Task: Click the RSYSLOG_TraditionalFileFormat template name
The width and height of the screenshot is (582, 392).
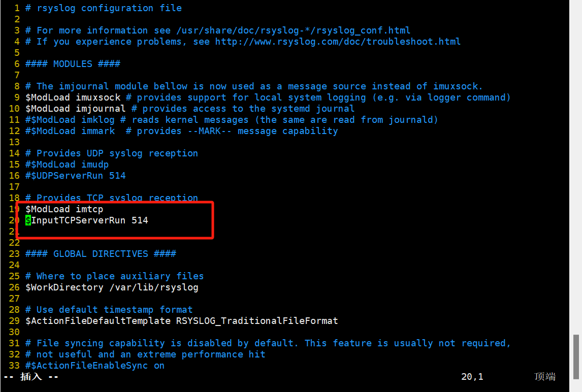Action: tap(256, 321)
